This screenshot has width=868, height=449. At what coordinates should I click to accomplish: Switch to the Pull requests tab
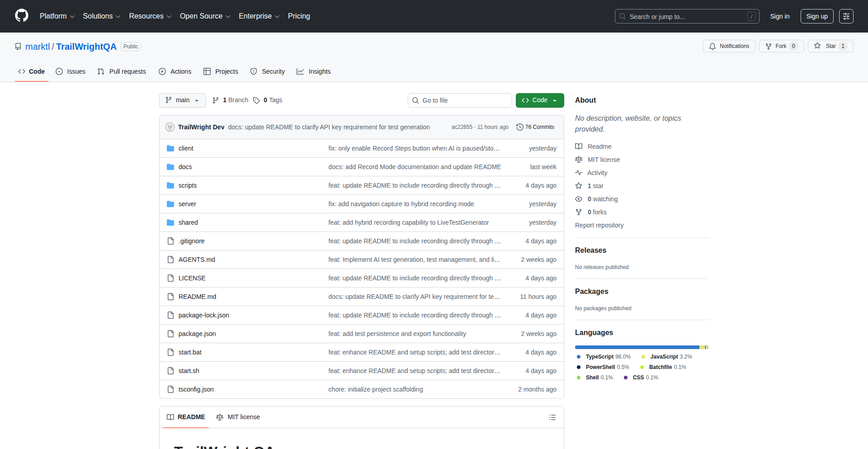click(x=122, y=71)
